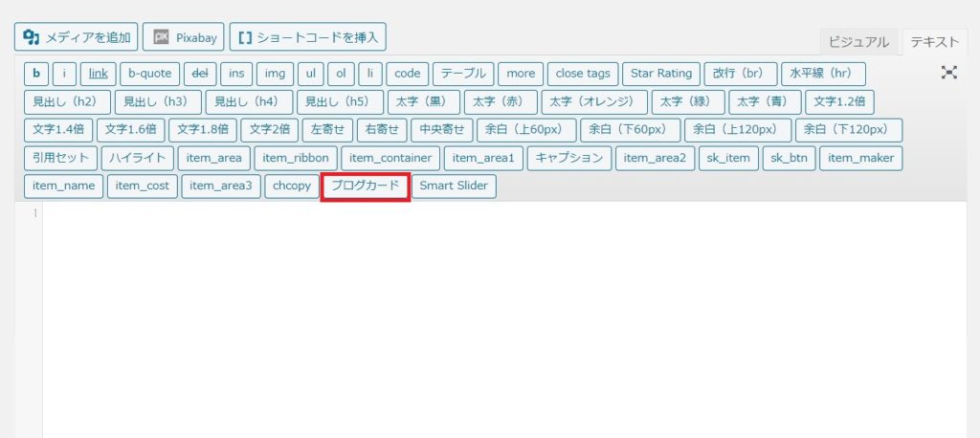
Task: Insert bold tag with b button
Action: pyautogui.click(x=36, y=74)
